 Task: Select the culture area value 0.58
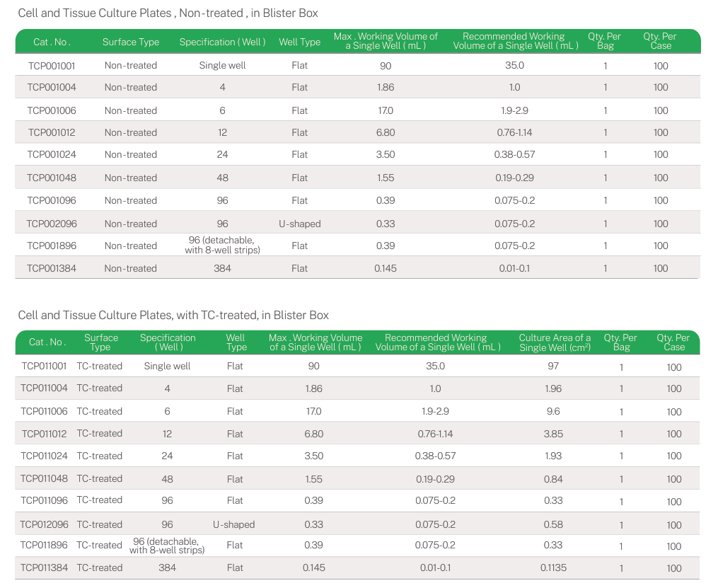(553, 524)
